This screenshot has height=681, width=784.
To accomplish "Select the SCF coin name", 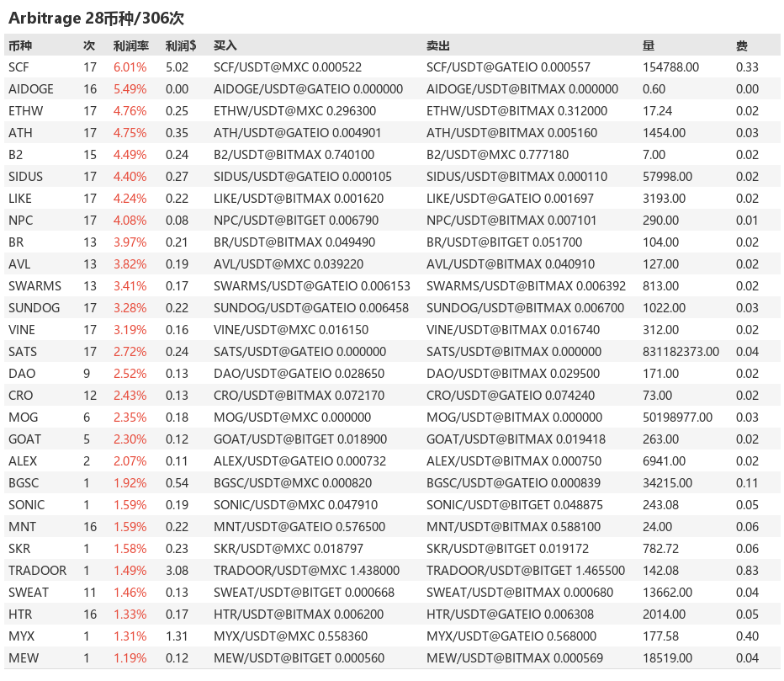I will tap(19, 67).
